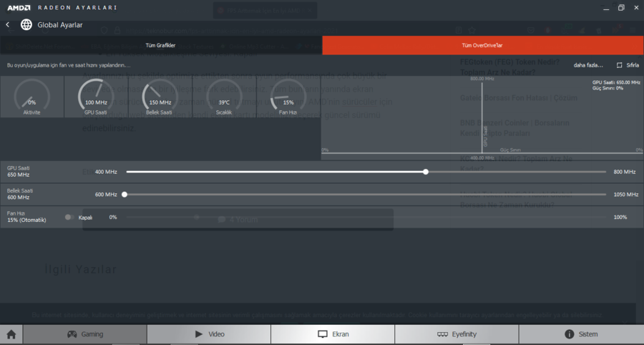
Task: Click the 400 MHz minimum GPU slider label
Action: 106,172
